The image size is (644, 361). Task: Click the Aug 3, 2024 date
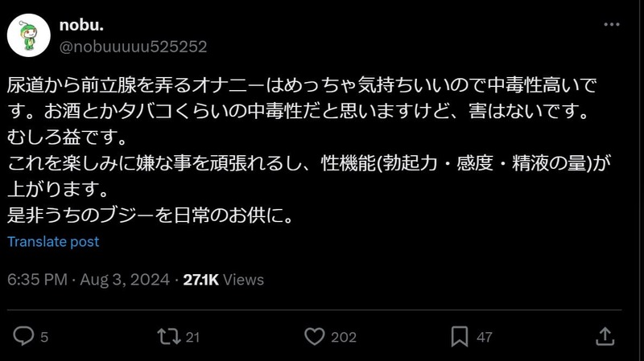pyautogui.click(x=125, y=280)
